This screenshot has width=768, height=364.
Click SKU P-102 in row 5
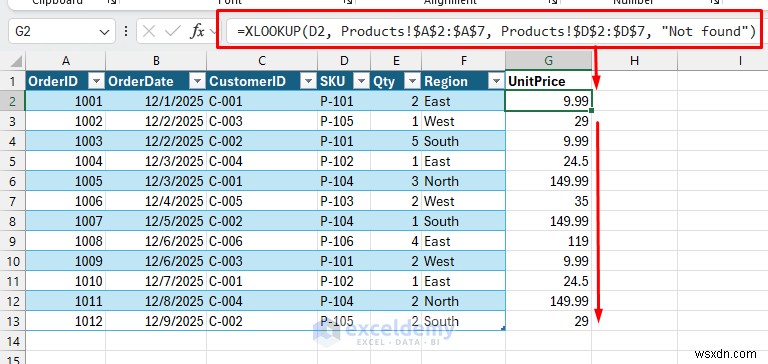(x=344, y=161)
